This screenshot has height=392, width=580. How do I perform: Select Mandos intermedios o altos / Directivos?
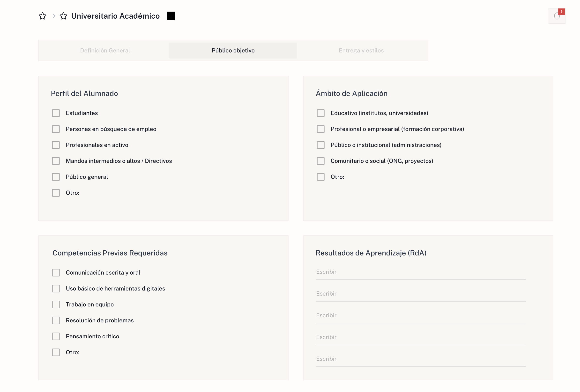tap(56, 161)
